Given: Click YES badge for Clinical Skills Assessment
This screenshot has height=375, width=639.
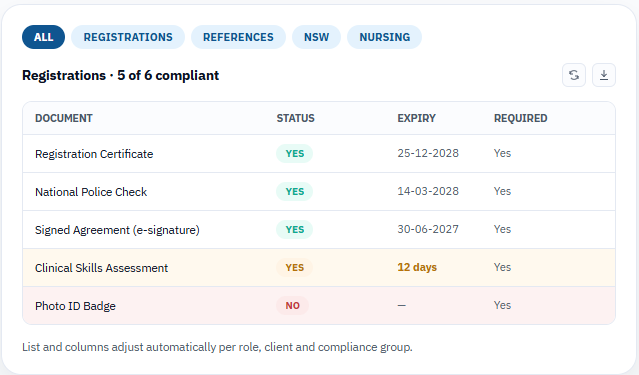Looking at the screenshot, I should pos(295,267).
